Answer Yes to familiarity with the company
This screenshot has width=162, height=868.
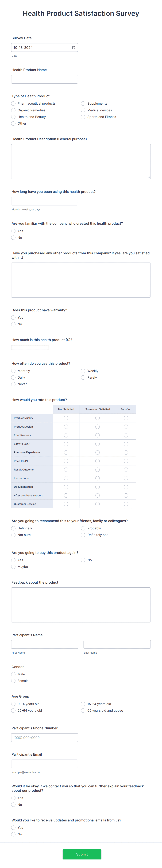click(x=13, y=231)
